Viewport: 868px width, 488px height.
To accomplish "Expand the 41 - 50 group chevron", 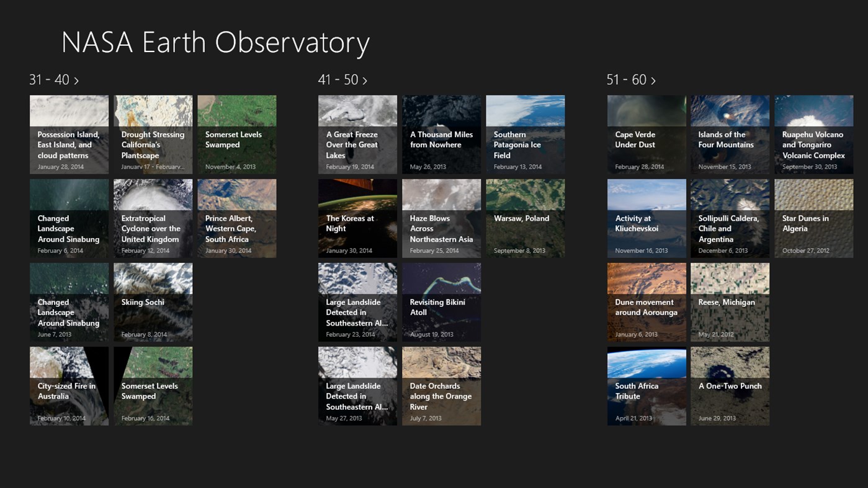I will 365,80.
